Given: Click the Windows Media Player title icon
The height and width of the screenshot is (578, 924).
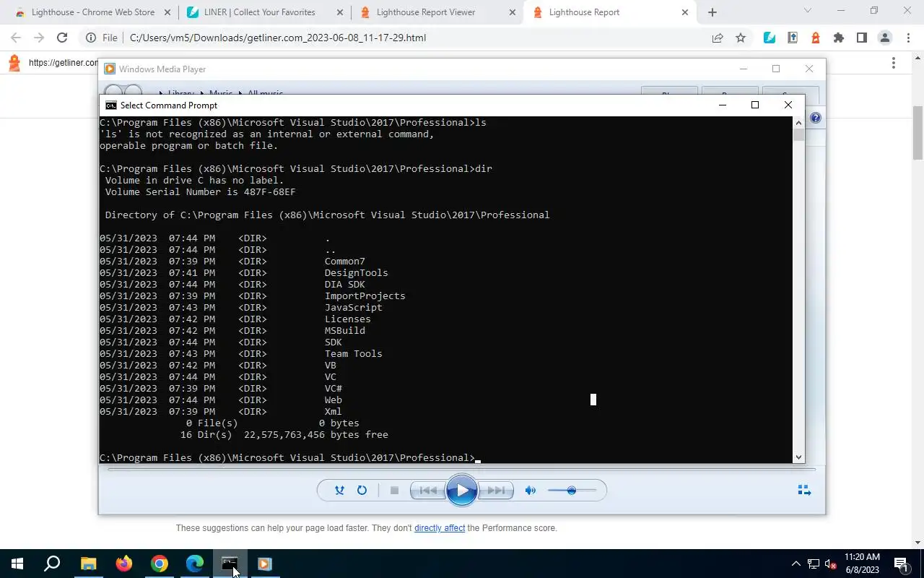Looking at the screenshot, I should click(x=110, y=69).
